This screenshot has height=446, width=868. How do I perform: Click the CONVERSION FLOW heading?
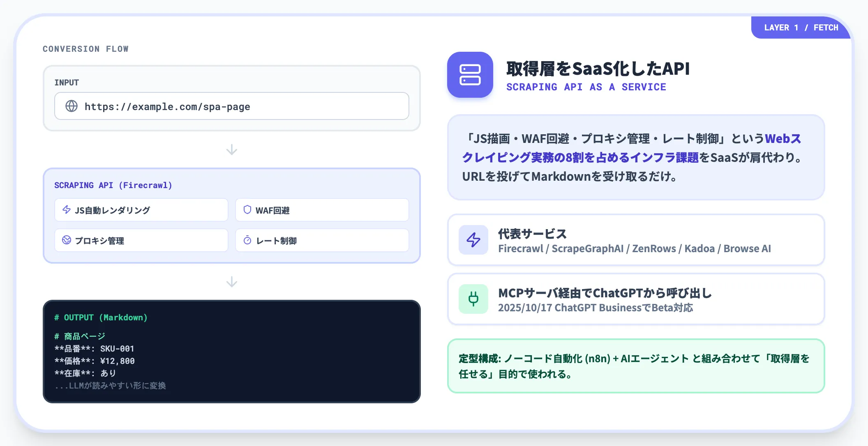tap(85, 49)
